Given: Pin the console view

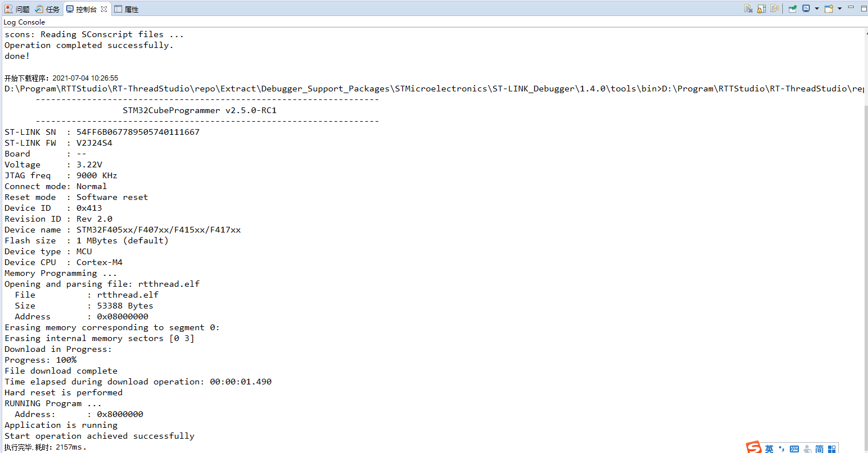Looking at the screenshot, I should click(x=793, y=9).
